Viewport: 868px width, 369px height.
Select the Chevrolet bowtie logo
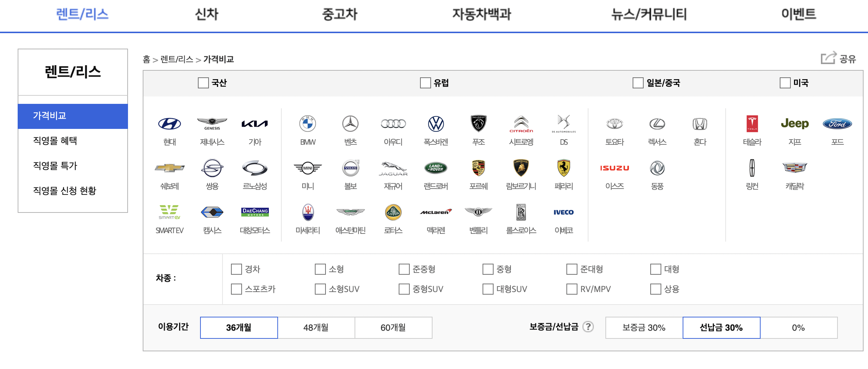(x=170, y=168)
